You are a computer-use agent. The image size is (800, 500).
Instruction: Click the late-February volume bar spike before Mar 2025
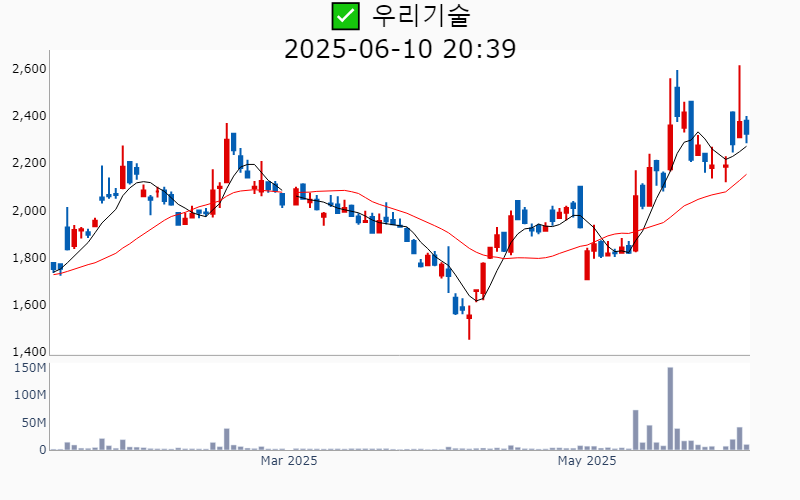(227, 439)
